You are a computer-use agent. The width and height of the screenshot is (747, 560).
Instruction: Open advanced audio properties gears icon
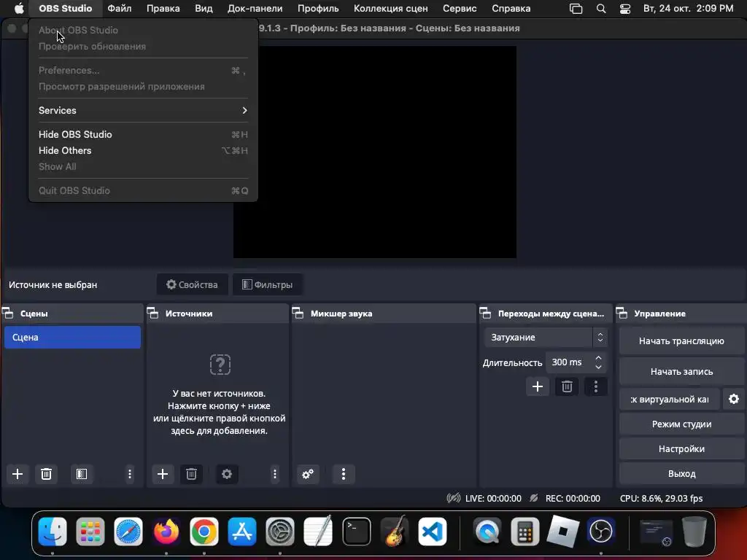(308, 474)
